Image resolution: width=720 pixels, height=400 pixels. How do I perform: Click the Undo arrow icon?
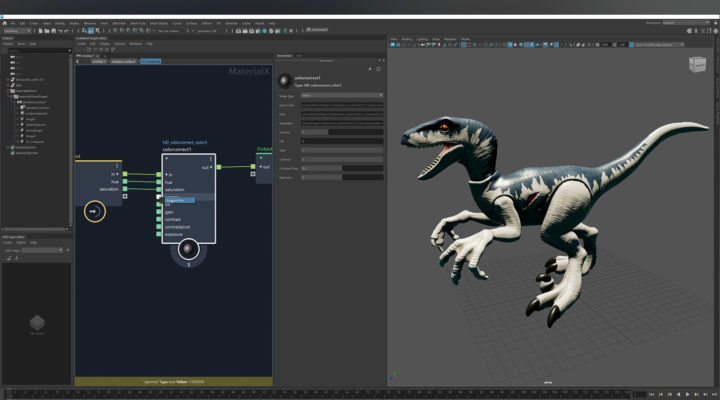coord(60,31)
